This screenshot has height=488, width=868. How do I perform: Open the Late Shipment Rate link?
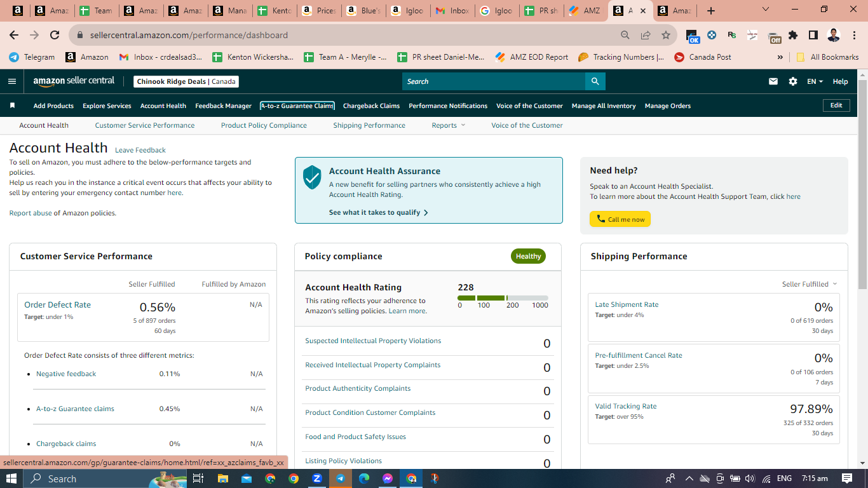tap(627, 304)
